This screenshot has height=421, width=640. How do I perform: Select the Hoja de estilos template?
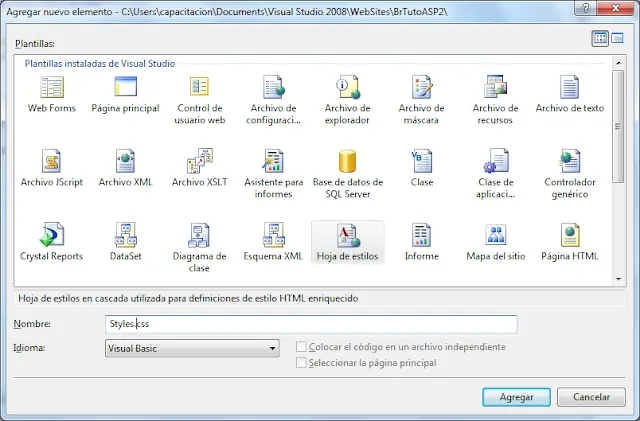tap(347, 243)
